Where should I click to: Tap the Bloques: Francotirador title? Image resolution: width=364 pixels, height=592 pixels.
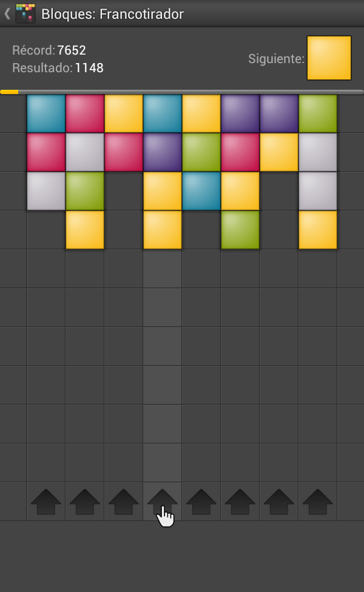(112, 14)
